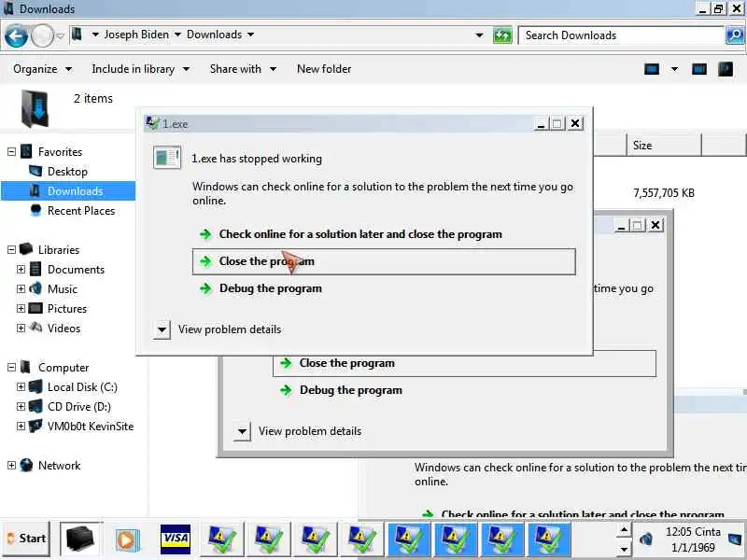Expand View problem details in 1.exe dialog
Screen dimensions: 747x560
162,329
